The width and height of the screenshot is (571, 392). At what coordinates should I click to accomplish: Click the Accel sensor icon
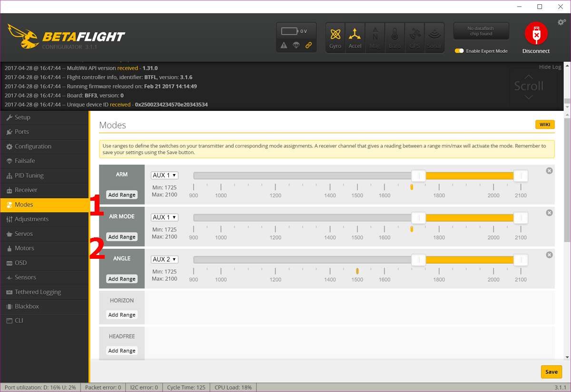click(x=355, y=37)
